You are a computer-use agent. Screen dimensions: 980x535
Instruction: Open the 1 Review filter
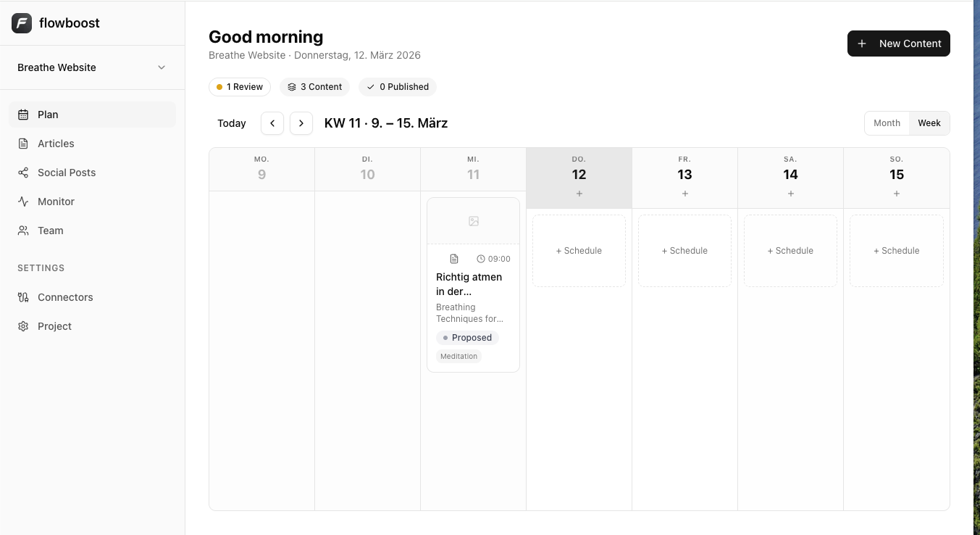pyautogui.click(x=240, y=86)
